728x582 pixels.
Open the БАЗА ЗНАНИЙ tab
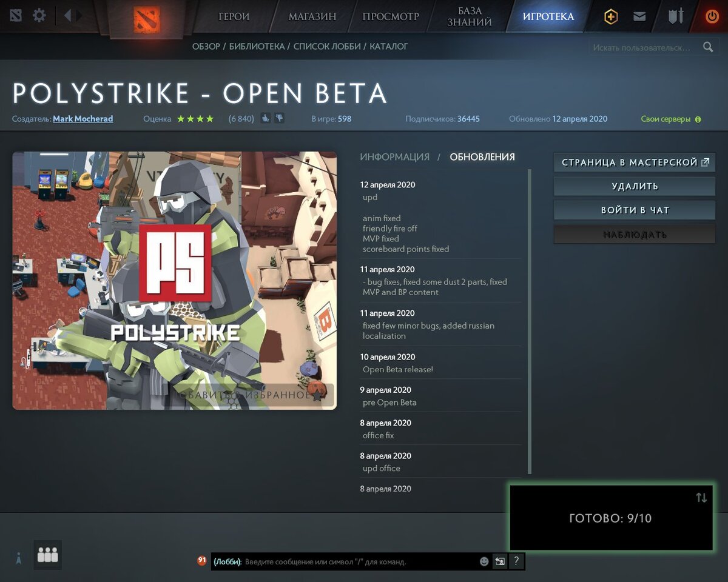[471, 16]
